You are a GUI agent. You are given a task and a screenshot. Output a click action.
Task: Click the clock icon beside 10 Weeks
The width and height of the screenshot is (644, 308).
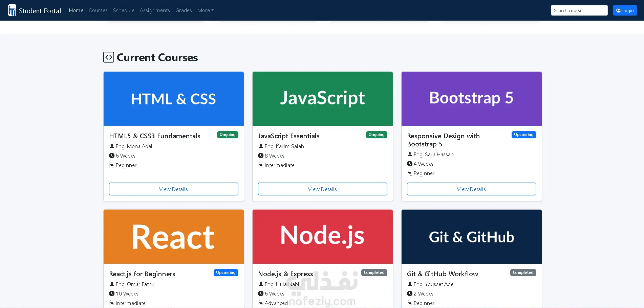pos(112,293)
